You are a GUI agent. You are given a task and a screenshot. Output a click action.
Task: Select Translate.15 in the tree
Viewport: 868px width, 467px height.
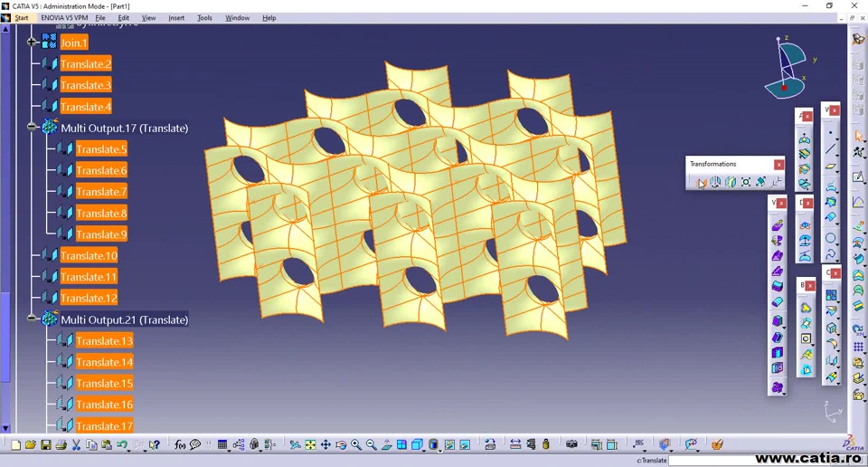pyautogui.click(x=105, y=383)
